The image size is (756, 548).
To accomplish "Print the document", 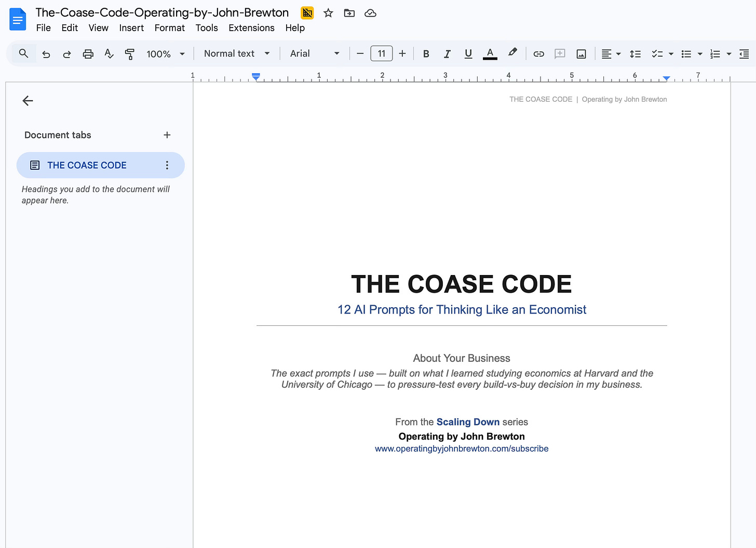I will 88,54.
